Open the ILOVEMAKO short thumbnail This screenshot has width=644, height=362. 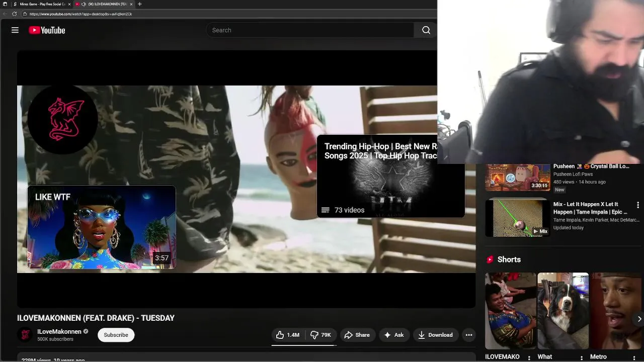(510, 311)
